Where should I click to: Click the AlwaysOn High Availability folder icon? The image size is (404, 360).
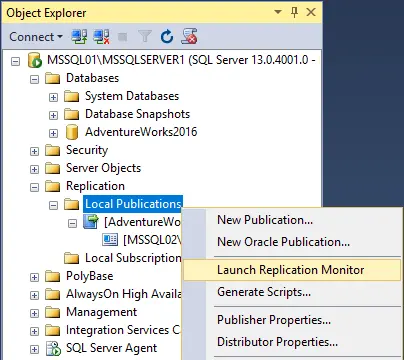(x=52, y=295)
